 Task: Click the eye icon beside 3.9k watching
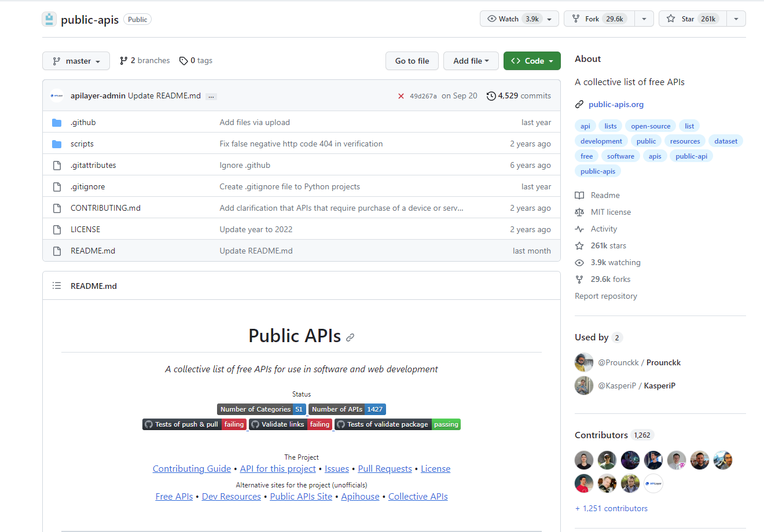pyautogui.click(x=579, y=262)
